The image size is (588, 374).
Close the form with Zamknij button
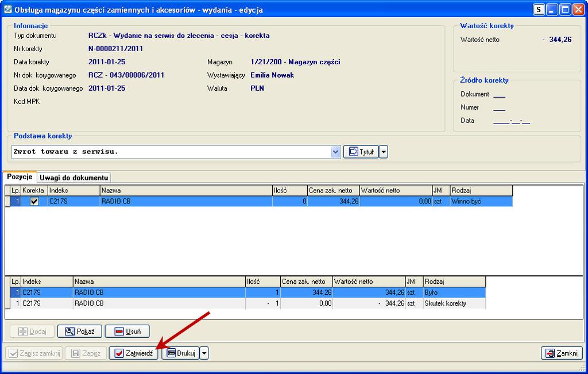(x=562, y=353)
